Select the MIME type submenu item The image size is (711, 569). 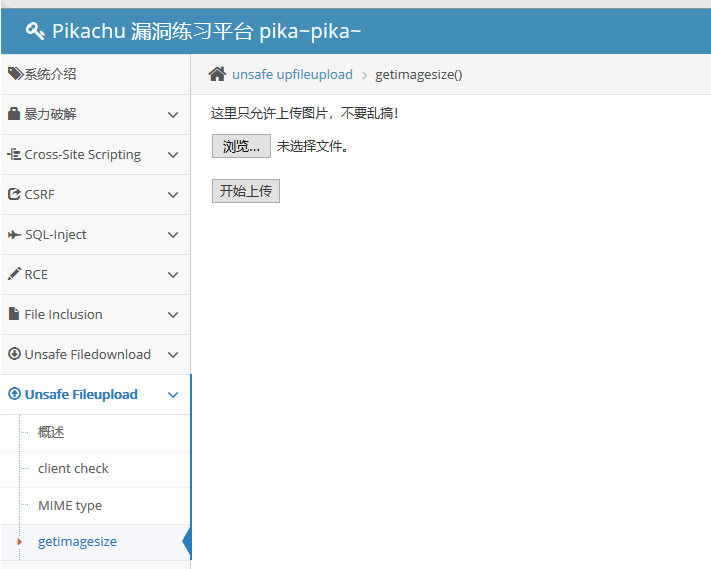[x=70, y=505]
